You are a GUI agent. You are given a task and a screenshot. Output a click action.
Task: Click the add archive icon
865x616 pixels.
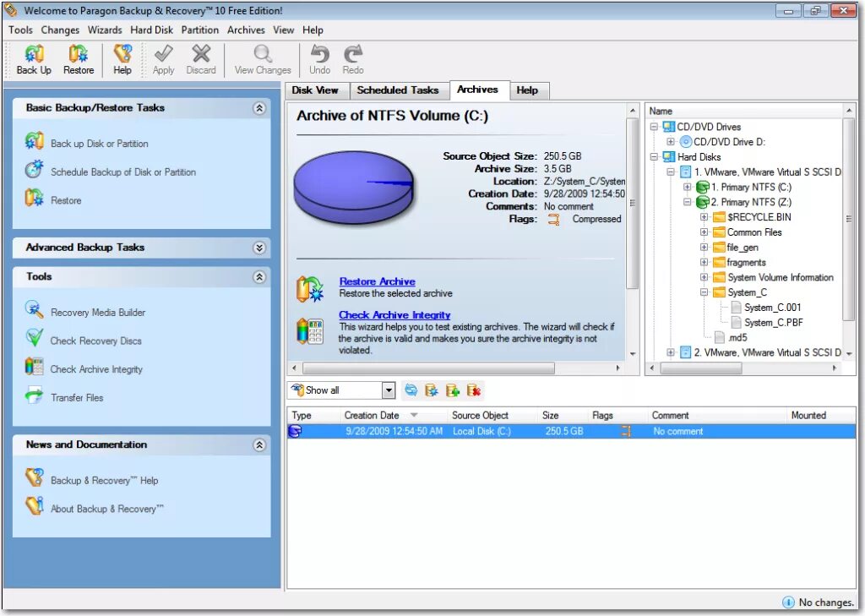click(453, 390)
